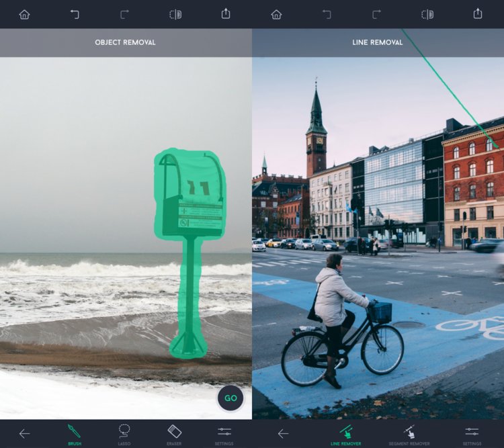Select the Brush tool
The height and width of the screenshot is (448, 504).
click(74, 434)
